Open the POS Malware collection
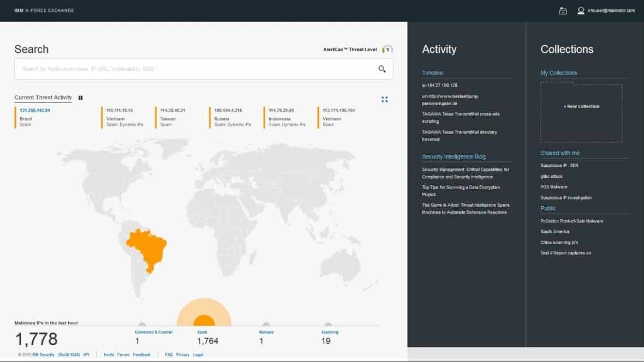Screen dimensions: 644x362 pos(554,186)
